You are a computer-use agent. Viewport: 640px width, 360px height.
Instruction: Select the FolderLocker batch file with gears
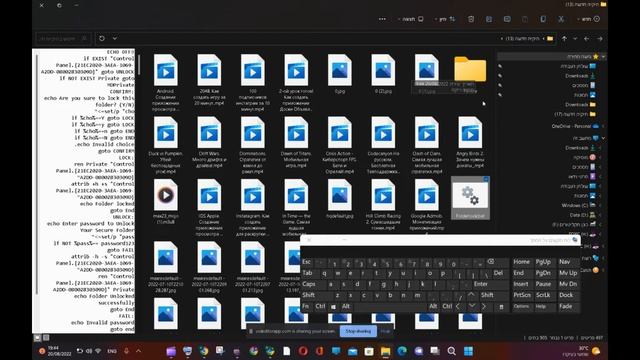tap(470, 198)
